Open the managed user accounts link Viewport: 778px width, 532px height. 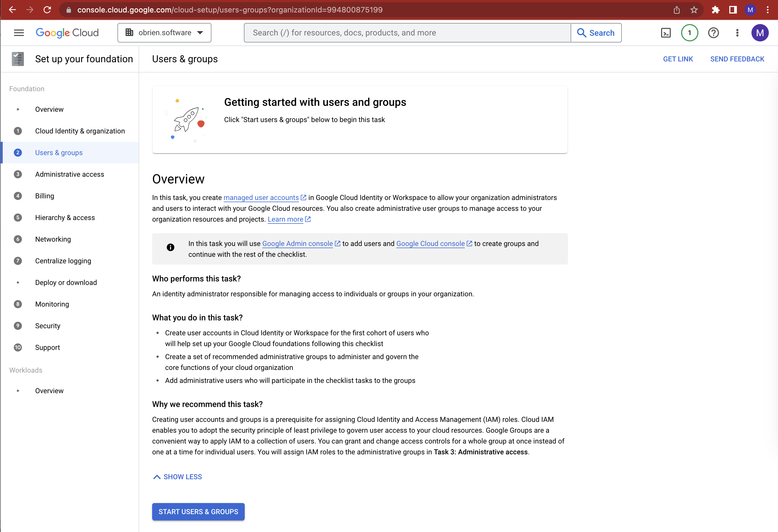coord(261,198)
